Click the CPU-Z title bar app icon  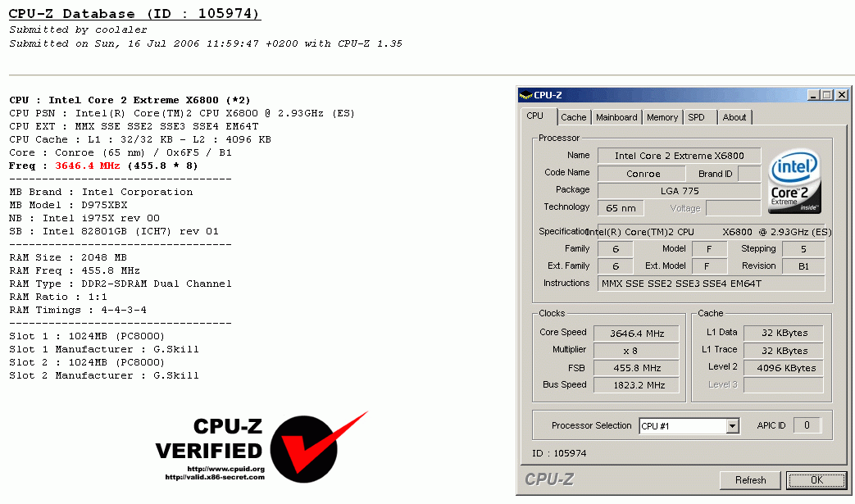coord(525,95)
